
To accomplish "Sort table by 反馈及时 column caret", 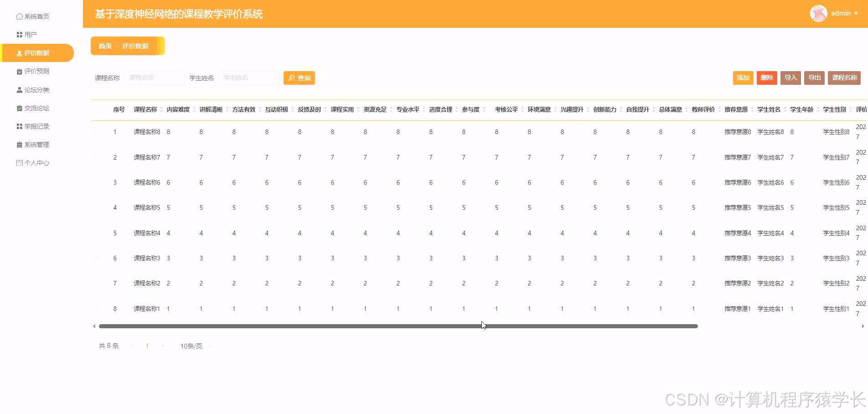I will pos(325,109).
